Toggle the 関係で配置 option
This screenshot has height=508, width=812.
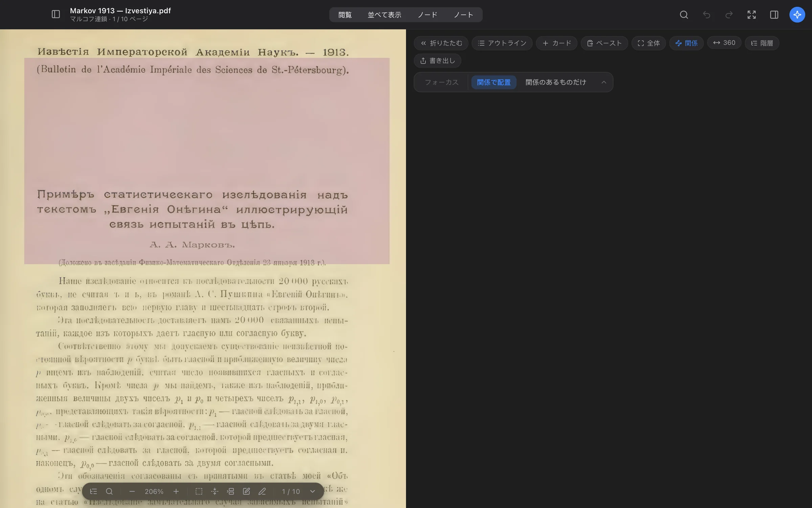(494, 82)
